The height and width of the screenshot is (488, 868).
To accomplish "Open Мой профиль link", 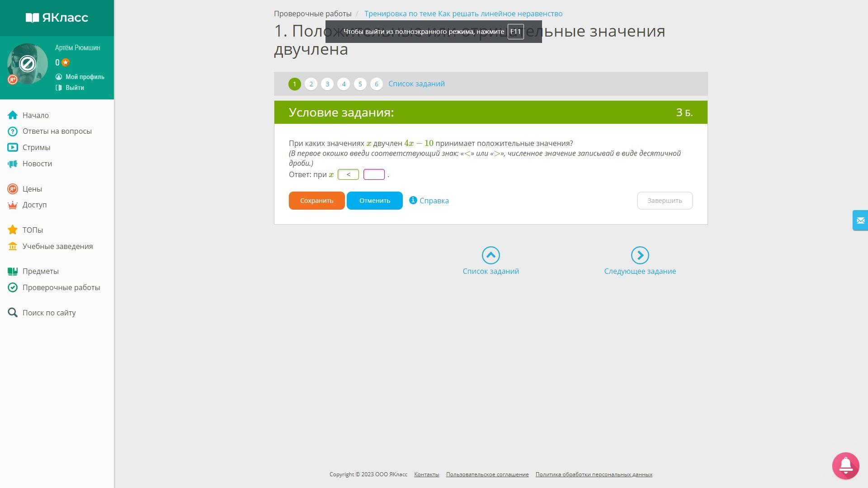I will click(85, 77).
